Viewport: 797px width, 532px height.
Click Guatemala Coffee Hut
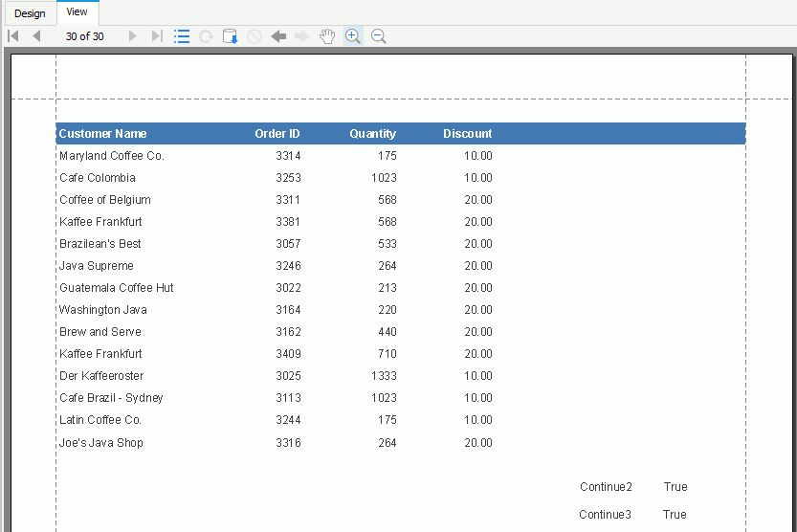click(x=117, y=288)
